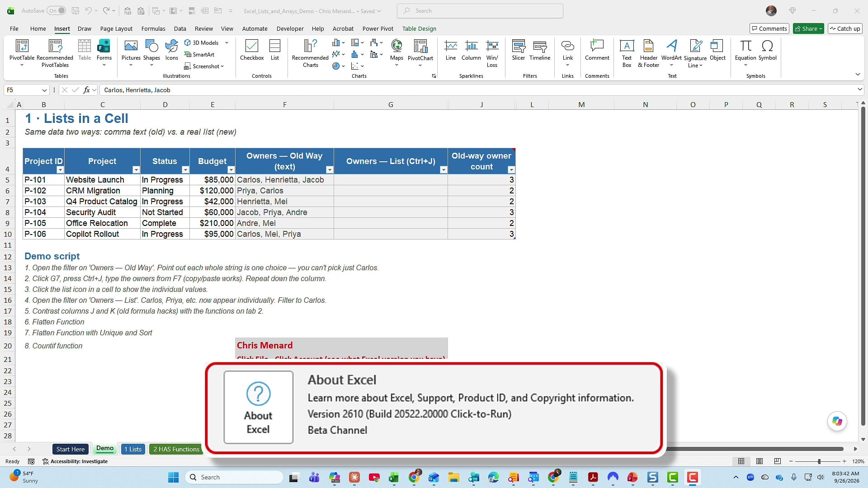Insert a WordArt text object

[x=671, y=53]
